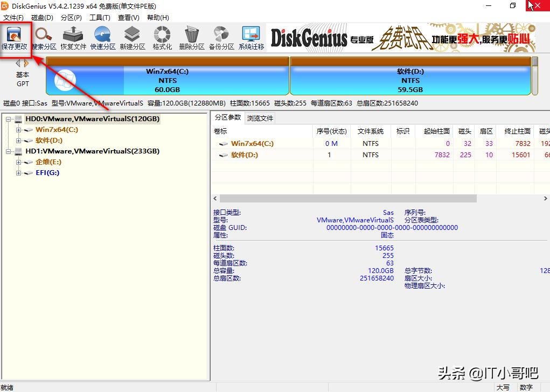The height and width of the screenshot is (392, 550).
Task: Toggle the 大写 caps indicator in status bar
Action: [503, 387]
